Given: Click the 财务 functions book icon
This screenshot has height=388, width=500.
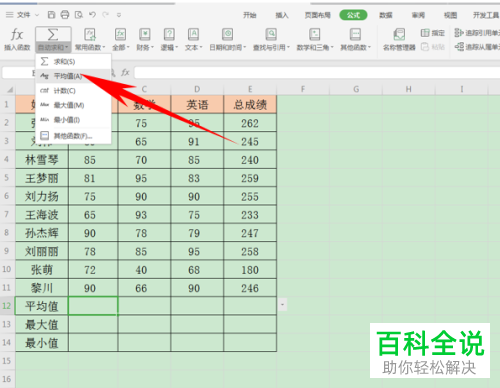Looking at the screenshot, I should (x=145, y=34).
